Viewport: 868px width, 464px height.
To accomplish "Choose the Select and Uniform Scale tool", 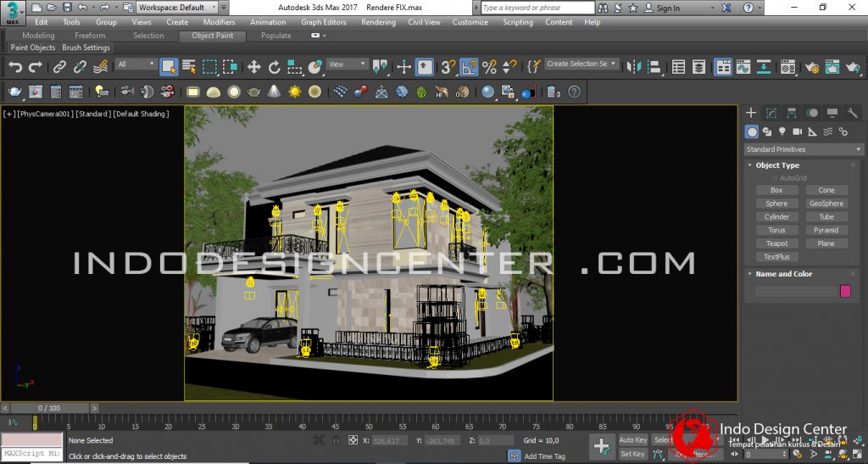I will (294, 67).
